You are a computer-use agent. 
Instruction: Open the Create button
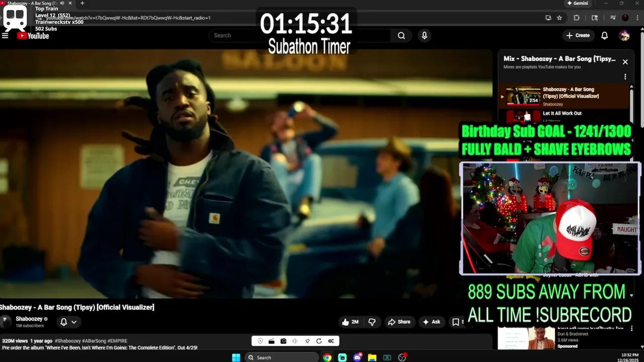pos(578,36)
